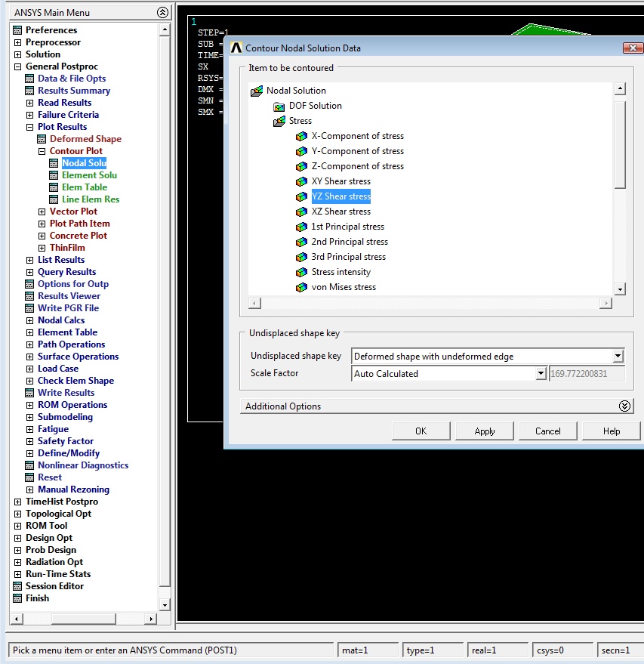The height and width of the screenshot is (664, 644).
Task: Expand the Preprocessor menu node
Action: tap(17, 42)
